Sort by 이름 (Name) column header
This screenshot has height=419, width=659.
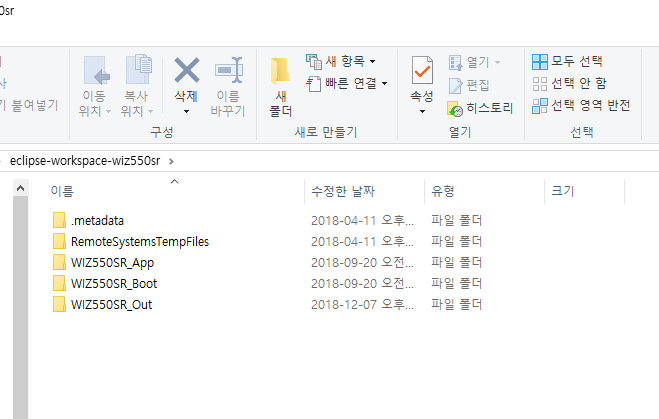62,191
